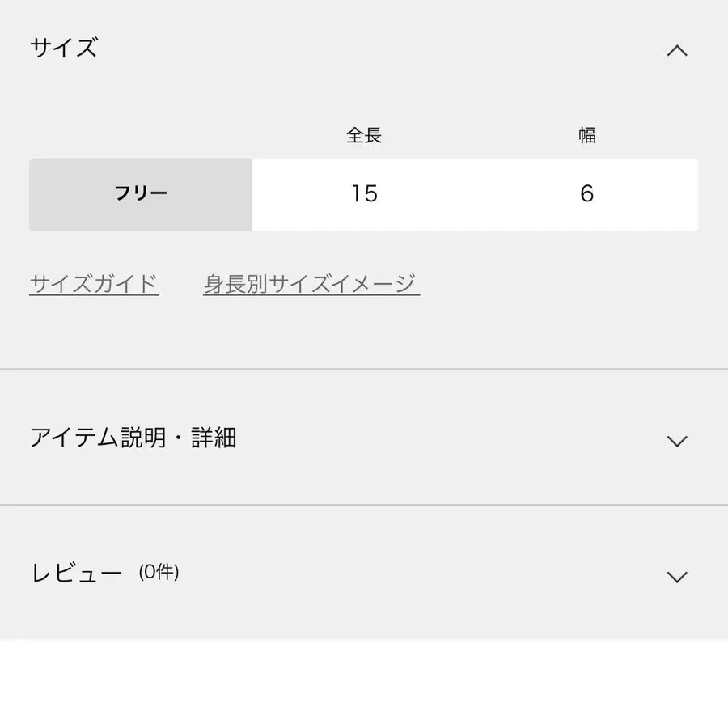
Task: Click the review count label (0件)
Action: [162, 574]
